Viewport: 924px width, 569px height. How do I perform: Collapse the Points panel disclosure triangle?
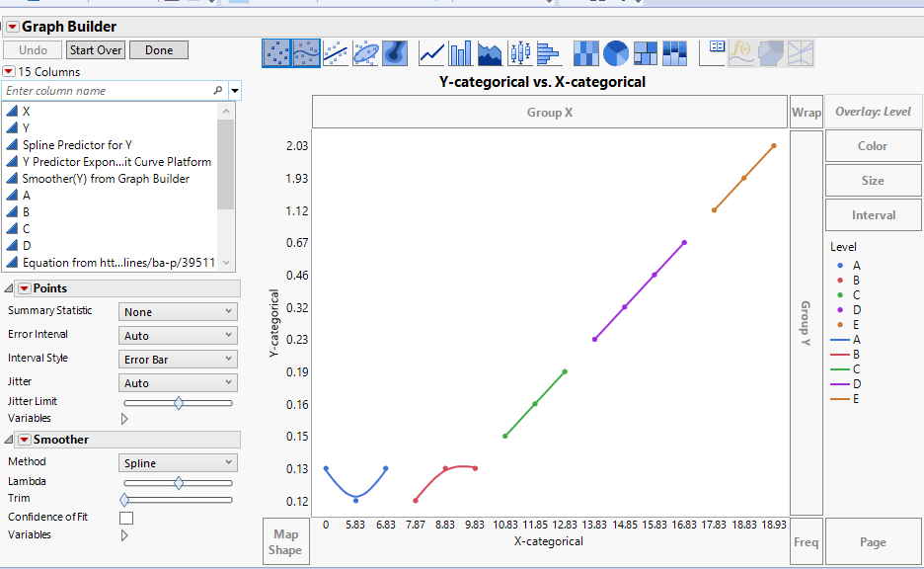9,288
